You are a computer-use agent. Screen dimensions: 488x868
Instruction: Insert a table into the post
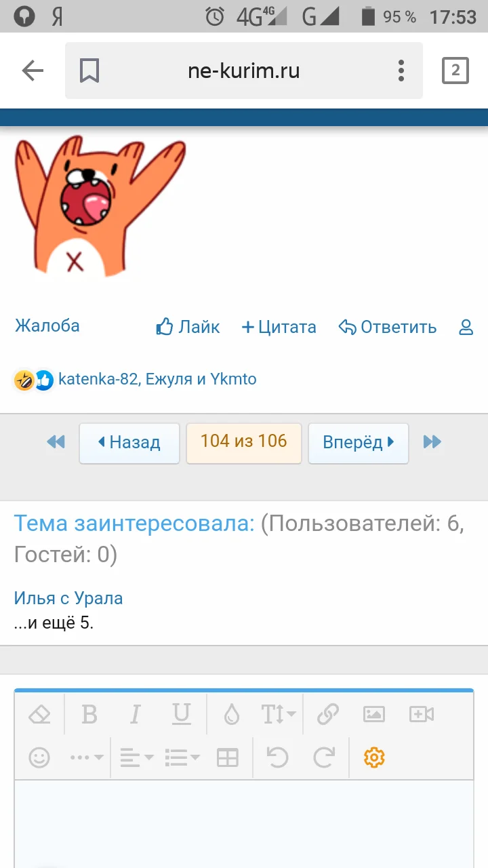(x=228, y=757)
